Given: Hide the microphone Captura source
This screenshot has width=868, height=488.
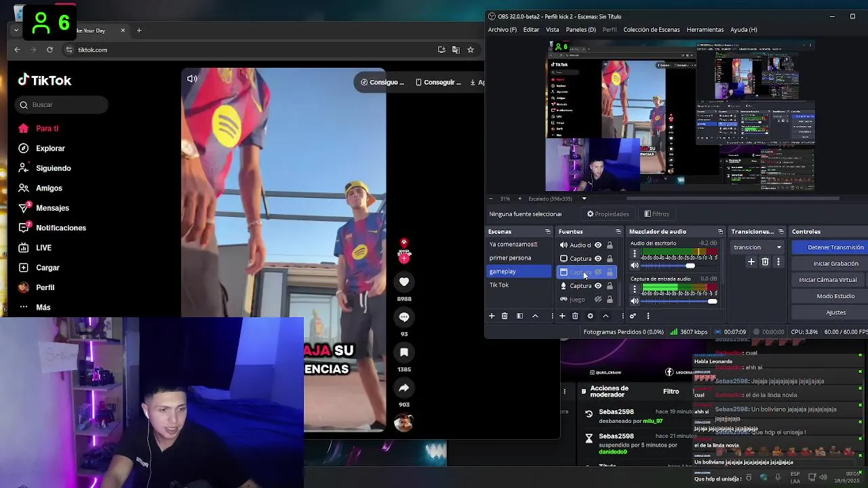Looking at the screenshot, I should [598, 286].
